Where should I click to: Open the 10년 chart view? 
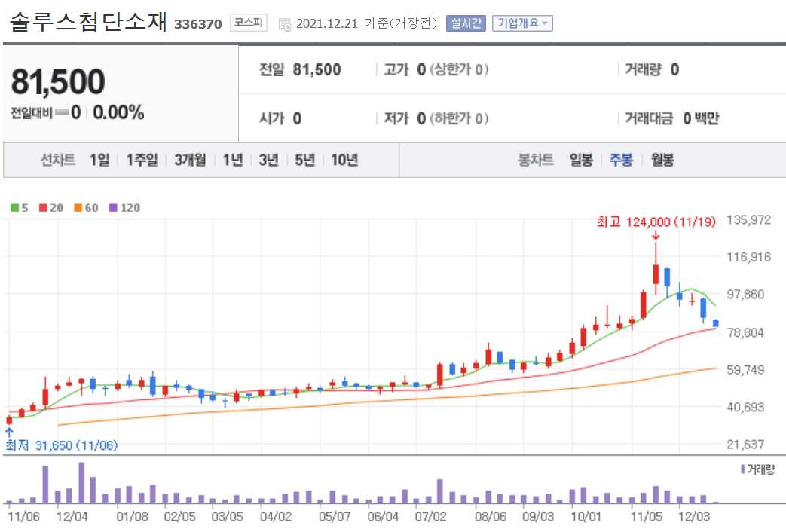[x=344, y=160]
